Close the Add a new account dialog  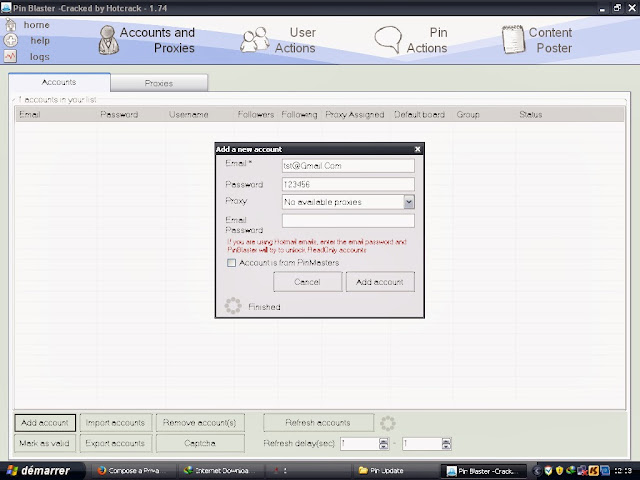click(x=417, y=149)
